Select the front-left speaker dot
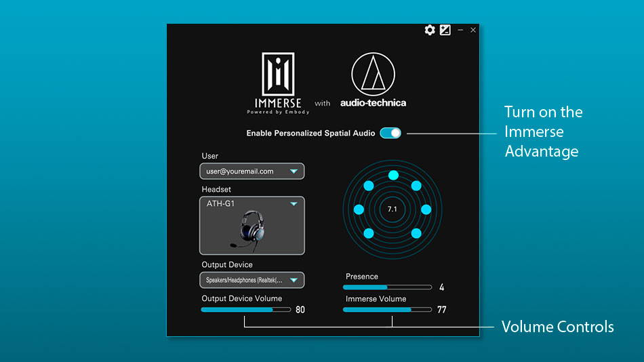 click(369, 186)
